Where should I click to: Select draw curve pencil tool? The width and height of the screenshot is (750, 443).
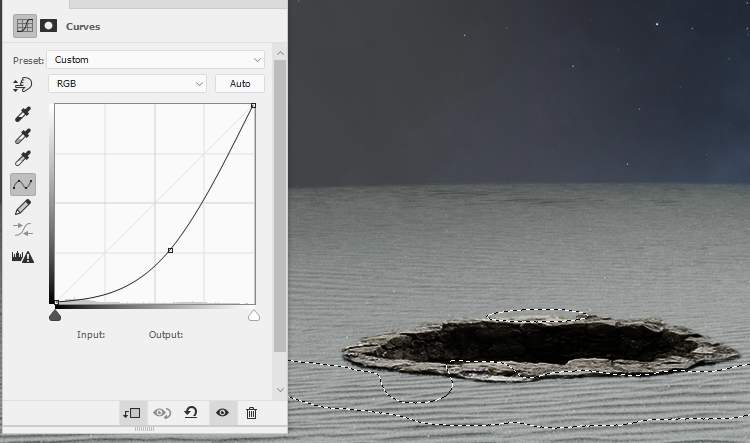pyautogui.click(x=22, y=207)
